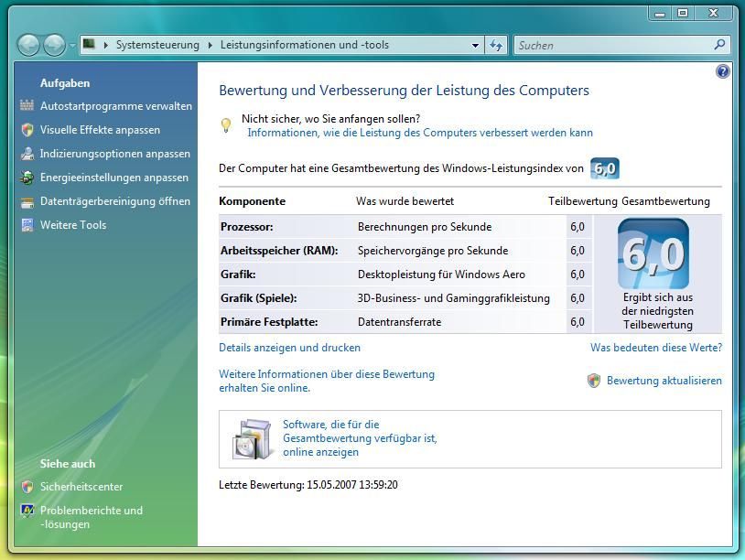
Task: Open Informationen, wie die Leistung verbessert werden kann
Action: pyautogui.click(x=420, y=133)
